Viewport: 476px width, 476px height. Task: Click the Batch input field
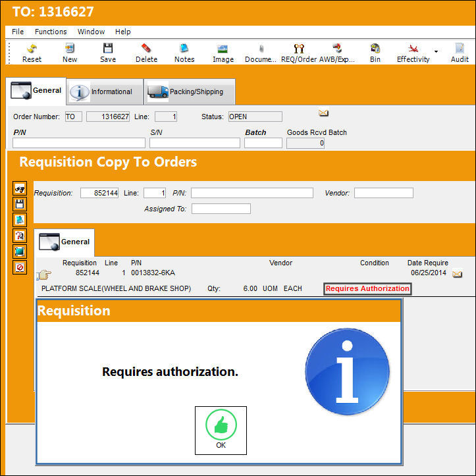point(263,143)
